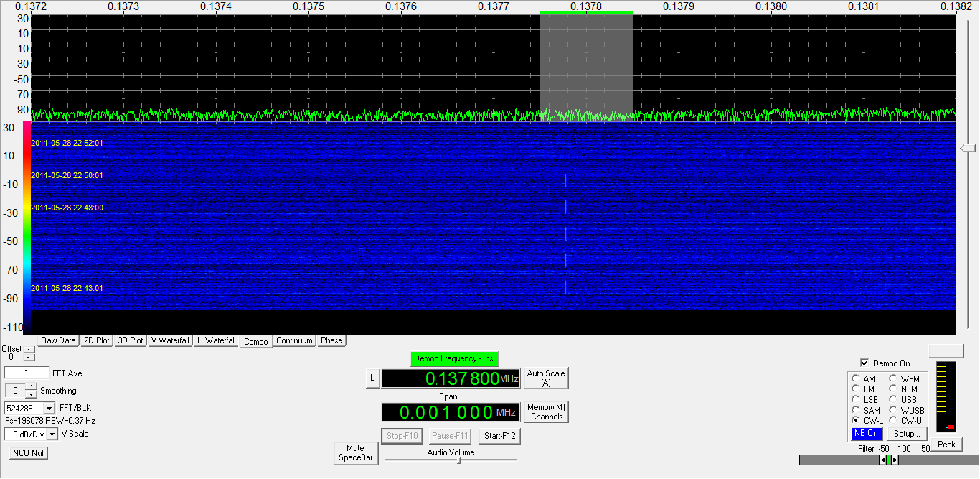This screenshot has height=479, width=980.
Task: Click the vertical level slider beside waterfall
Action: click(969, 147)
